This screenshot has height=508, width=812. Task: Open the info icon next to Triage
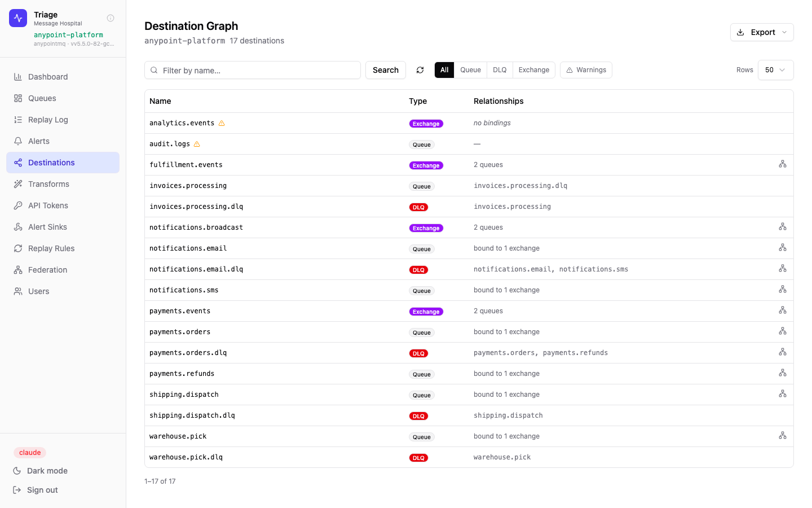pos(111,18)
